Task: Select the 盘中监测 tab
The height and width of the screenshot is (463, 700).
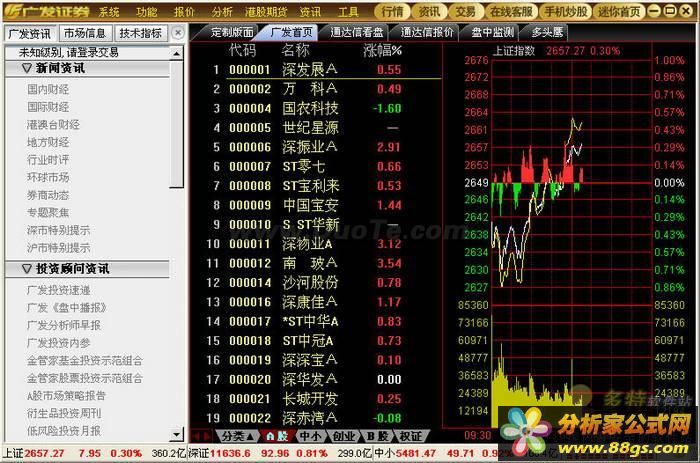Action: (x=492, y=32)
